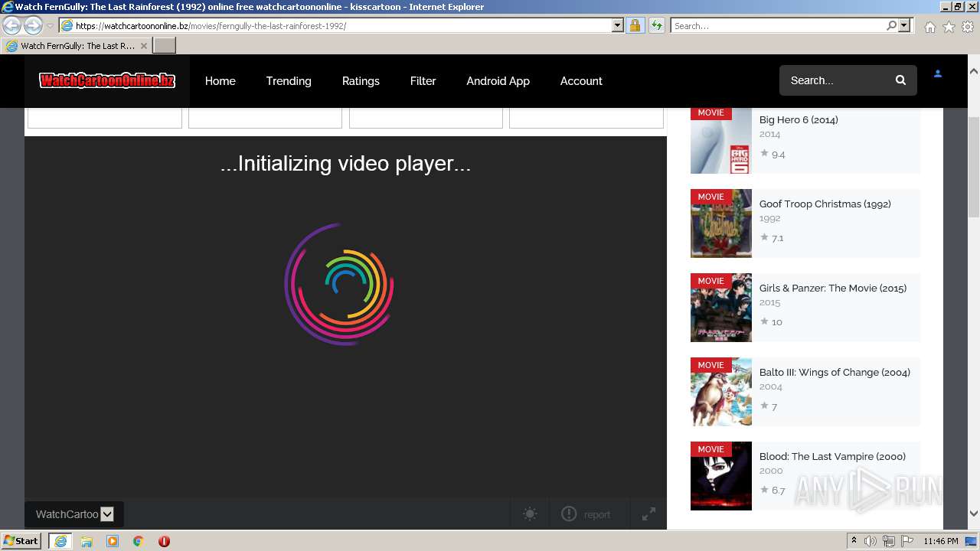
Task: Go to the Android App page
Action: [498, 80]
